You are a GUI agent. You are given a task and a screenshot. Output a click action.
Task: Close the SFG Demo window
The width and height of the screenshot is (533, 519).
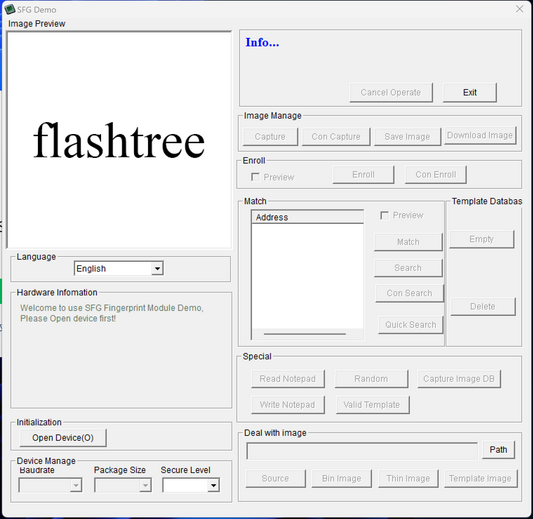519,9
